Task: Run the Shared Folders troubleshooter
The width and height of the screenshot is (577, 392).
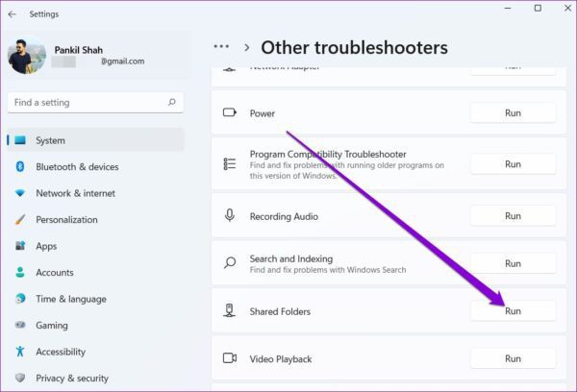Action: click(x=513, y=311)
